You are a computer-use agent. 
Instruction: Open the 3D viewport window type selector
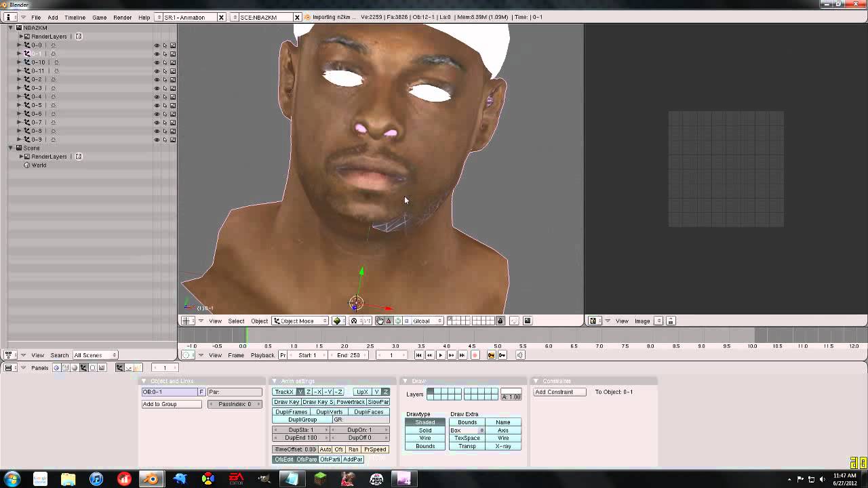pyautogui.click(x=186, y=321)
